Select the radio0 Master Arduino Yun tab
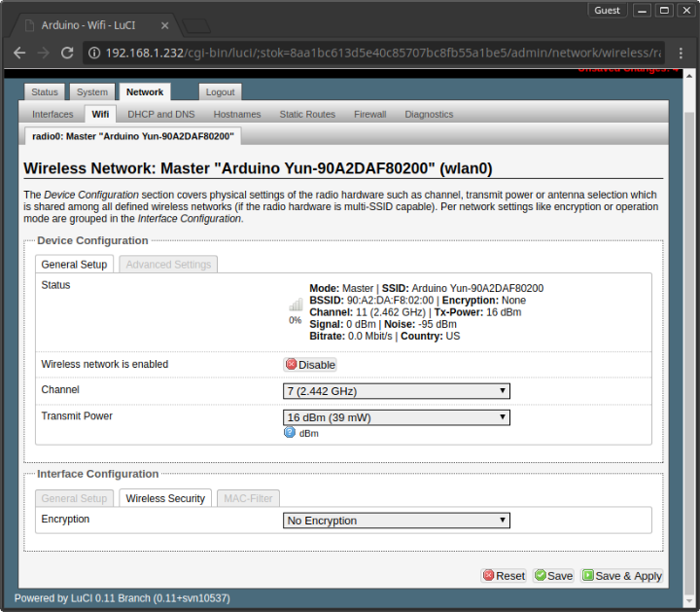The width and height of the screenshot is (700, 612). 133,136
